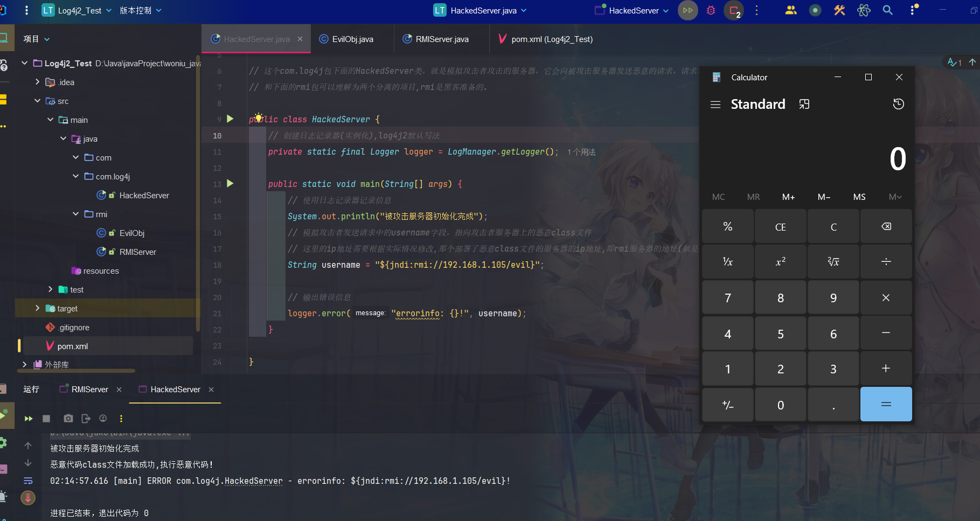Run HackedServer with the green run button

[x=687, y=10]
